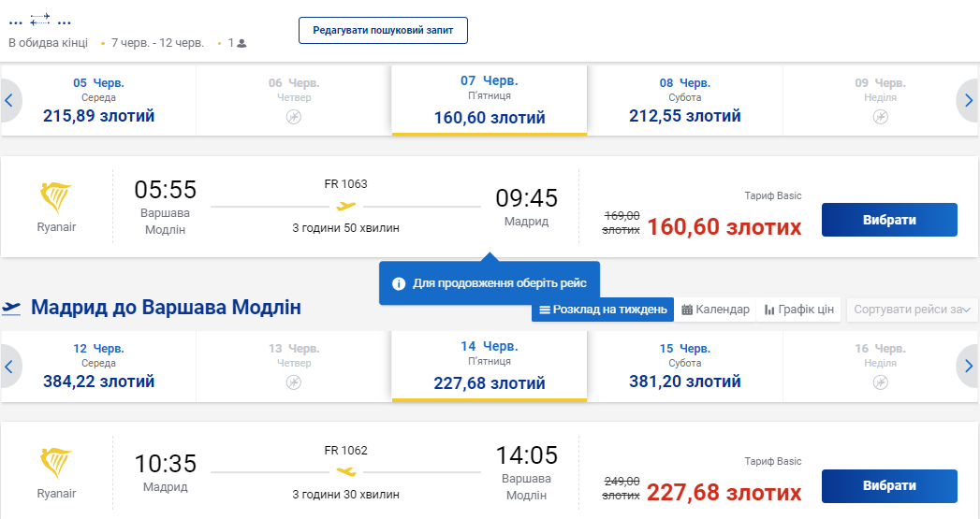980x519 pixels.
Task: Select 08 Черв. outbound date for 212,55
Action: [x=685, y=100]
